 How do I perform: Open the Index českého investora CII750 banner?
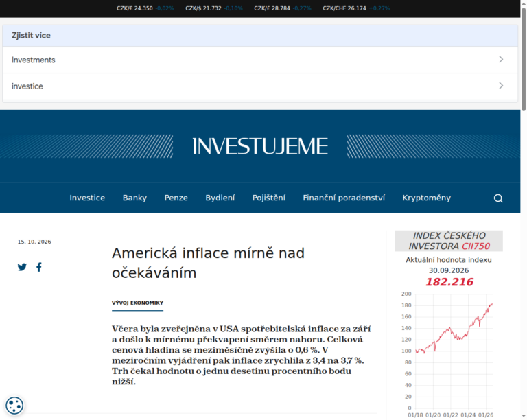coord(448,241)
